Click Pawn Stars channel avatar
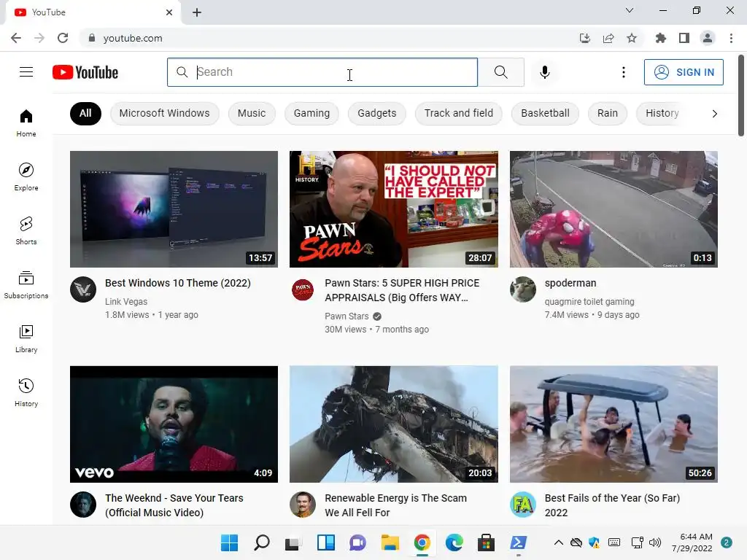The width and height of the screenshot is (747, 560). pyautogui.click(x=303, y=289)
